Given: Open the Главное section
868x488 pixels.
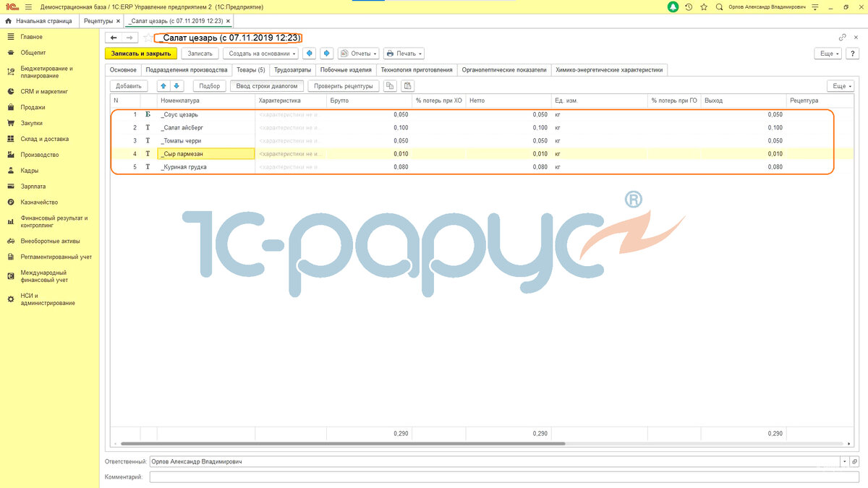Looking at the screenshot, I should pos(31,37).
